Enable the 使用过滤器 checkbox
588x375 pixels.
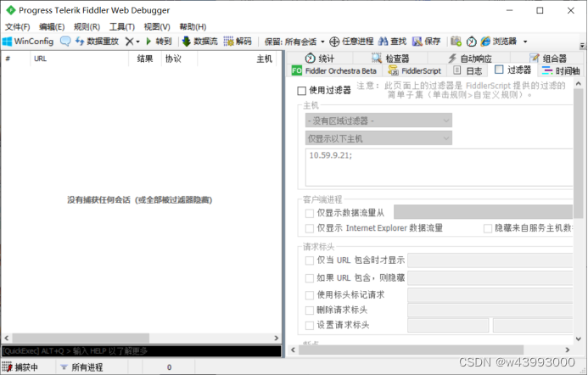(x=301, y=91)
